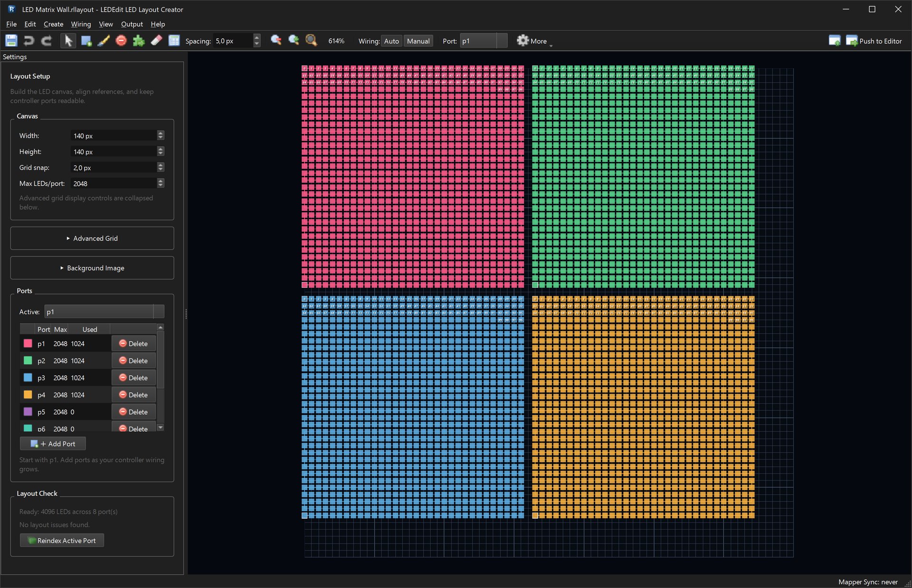
Task: Open the Active port combo box
Action: pyautogui.click(x=104, y=312)
